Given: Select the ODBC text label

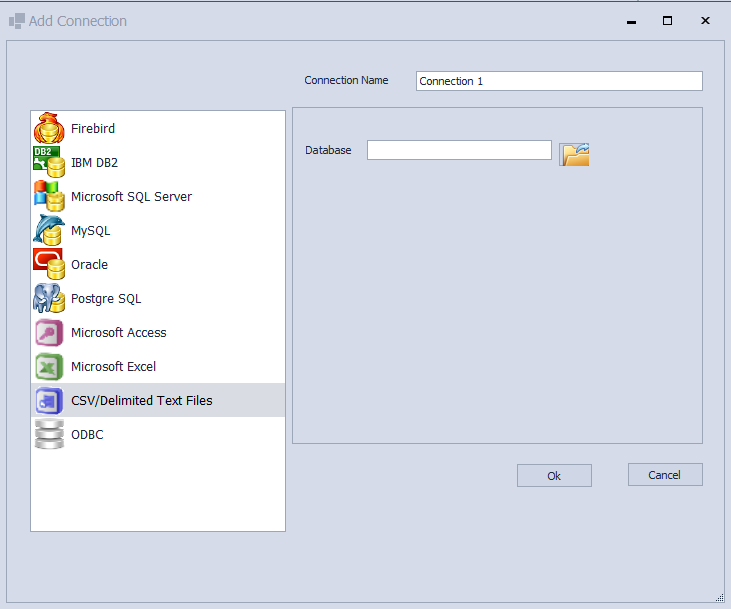Looking at the screenshot, I should click(x=87, y=435).
